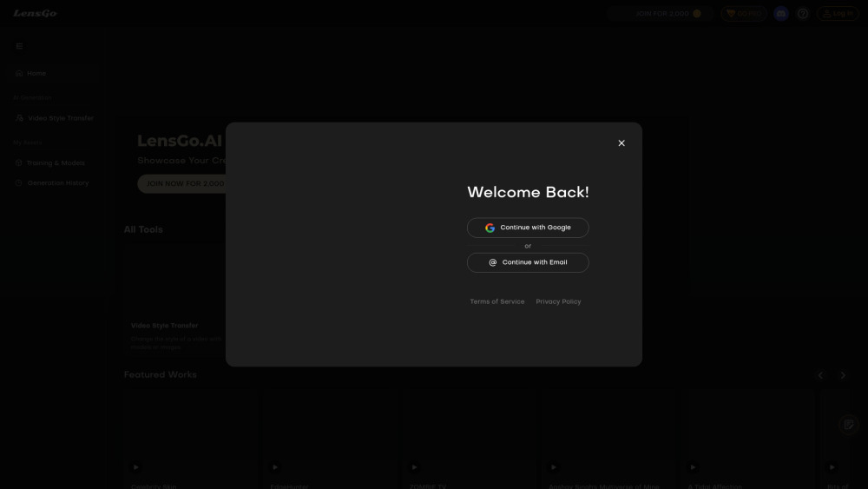
Task: Open Training & Models section
Action: pos(55,163)
